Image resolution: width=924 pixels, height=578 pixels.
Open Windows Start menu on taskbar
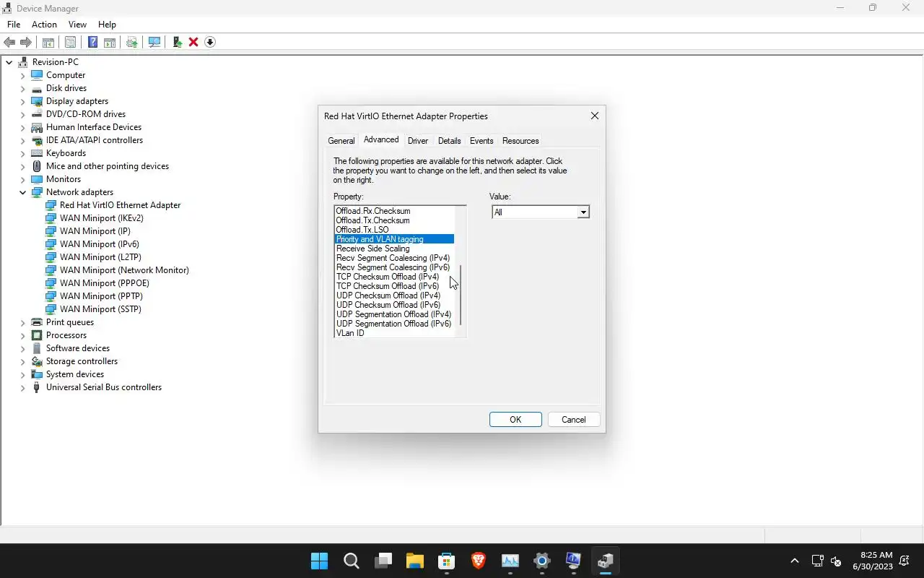coord(318,561)
